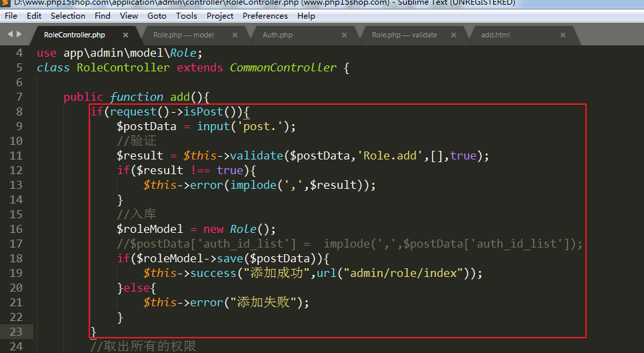Expand the Find menu
The height and width of the screenshot is (353, 644).
tap(103, 15)
